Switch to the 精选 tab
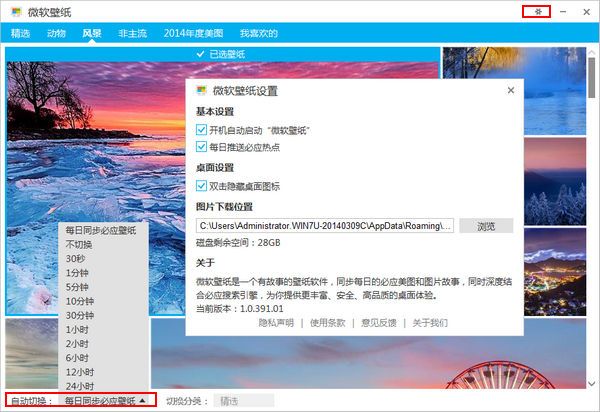The height and width of the screenshot is (412, 600). [x=20, y=33]
